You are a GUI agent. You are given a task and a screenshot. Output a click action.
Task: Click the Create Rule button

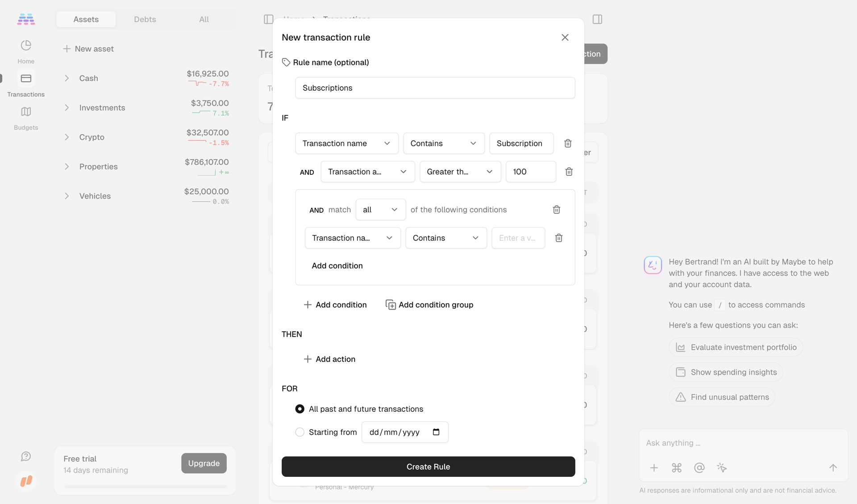click(428, 467)
